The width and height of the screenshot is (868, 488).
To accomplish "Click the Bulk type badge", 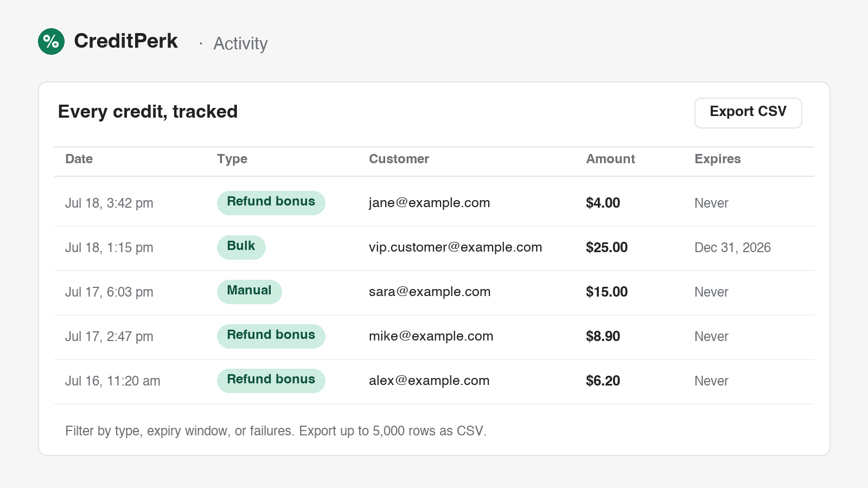I will pyautogui.click(x=241, y=247).
